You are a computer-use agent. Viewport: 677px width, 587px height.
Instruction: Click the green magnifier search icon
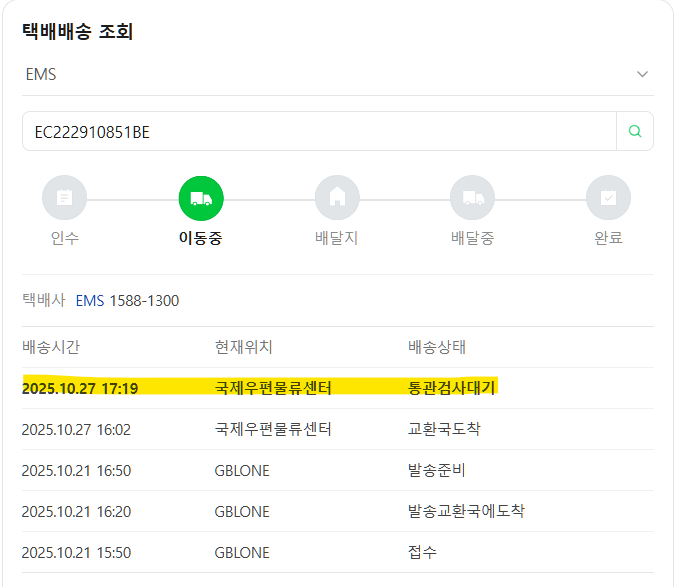(634, 131)
